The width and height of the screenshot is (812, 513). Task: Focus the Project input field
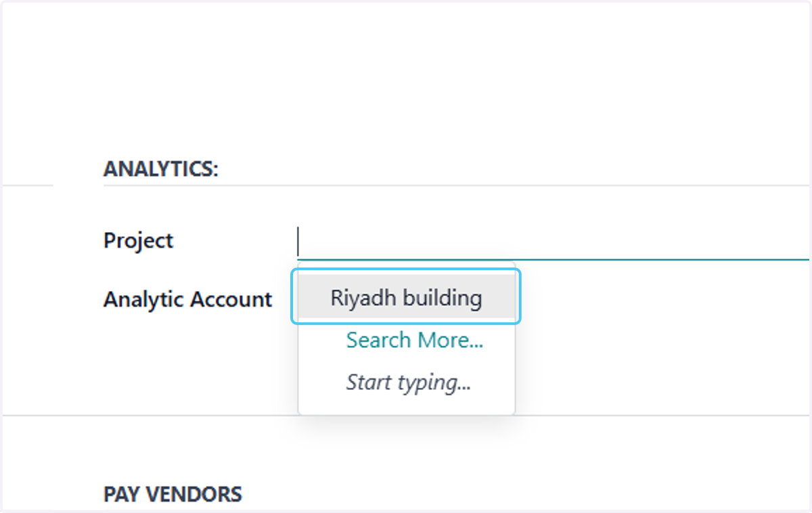click(x=553, y=242)
